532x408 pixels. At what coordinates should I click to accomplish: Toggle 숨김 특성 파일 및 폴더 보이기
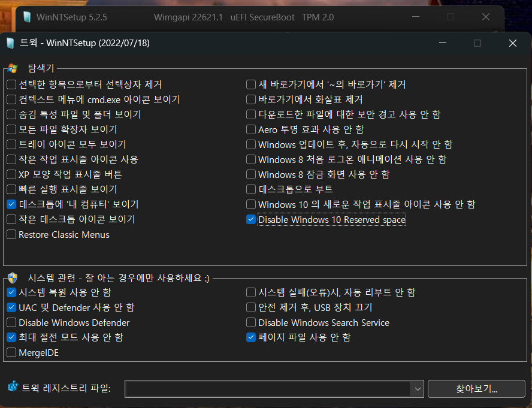tap(11, 114)
